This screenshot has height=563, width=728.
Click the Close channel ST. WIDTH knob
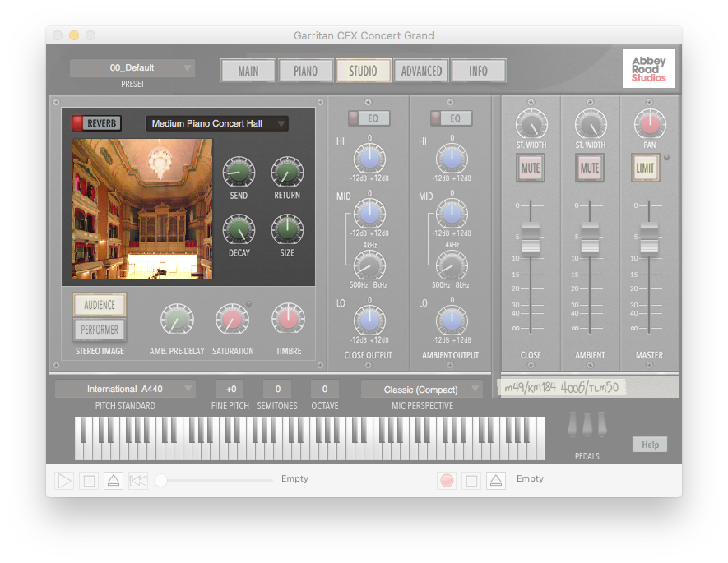pos(531,124)
